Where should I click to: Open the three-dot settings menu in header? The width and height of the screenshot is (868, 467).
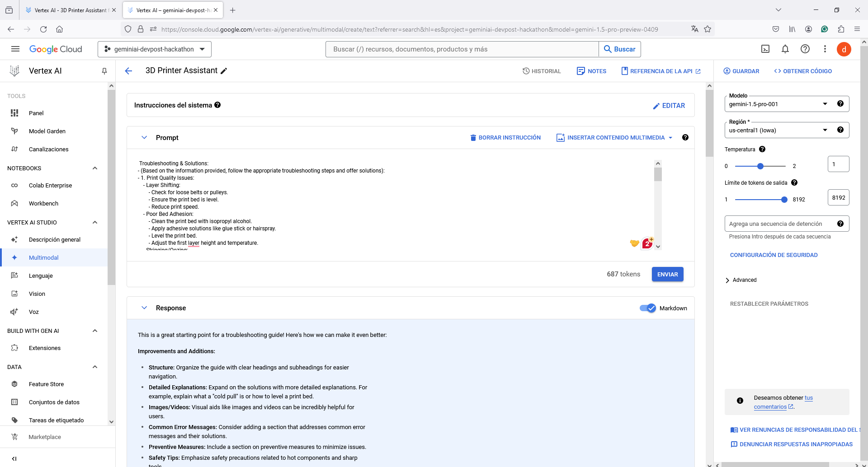pos(825,49)
